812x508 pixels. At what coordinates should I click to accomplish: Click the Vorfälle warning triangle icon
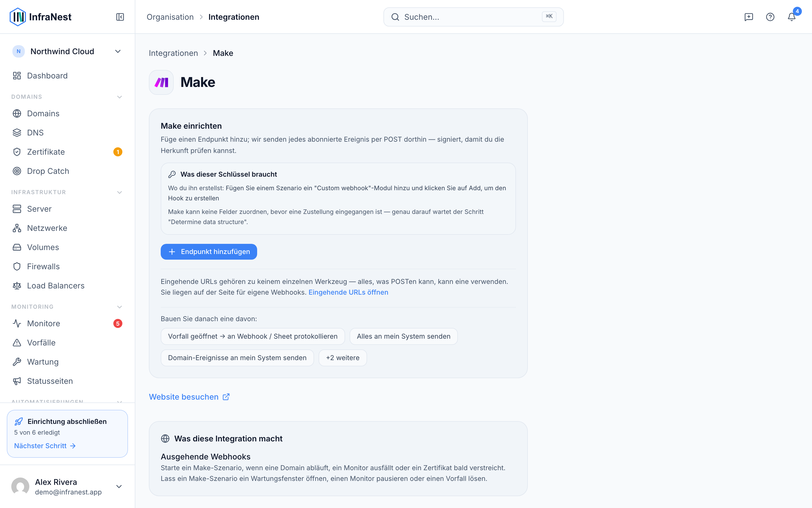pyautogui.click(x=17, y=343)
